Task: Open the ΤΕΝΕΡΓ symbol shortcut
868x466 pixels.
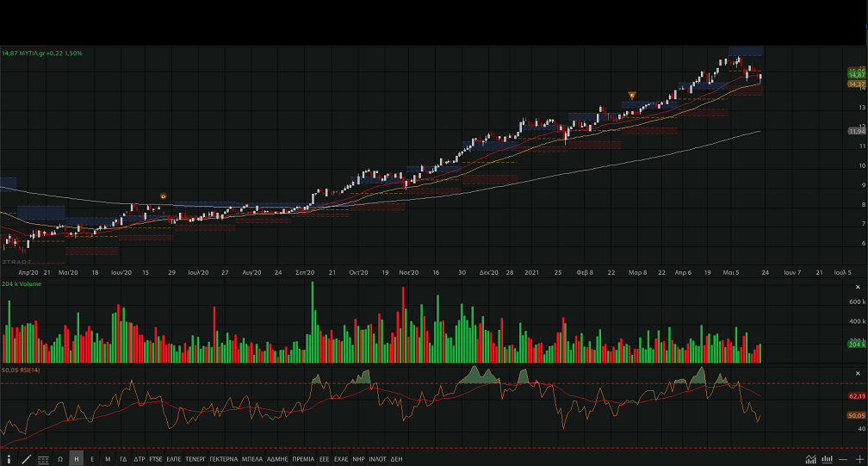Action: point(195,459)
